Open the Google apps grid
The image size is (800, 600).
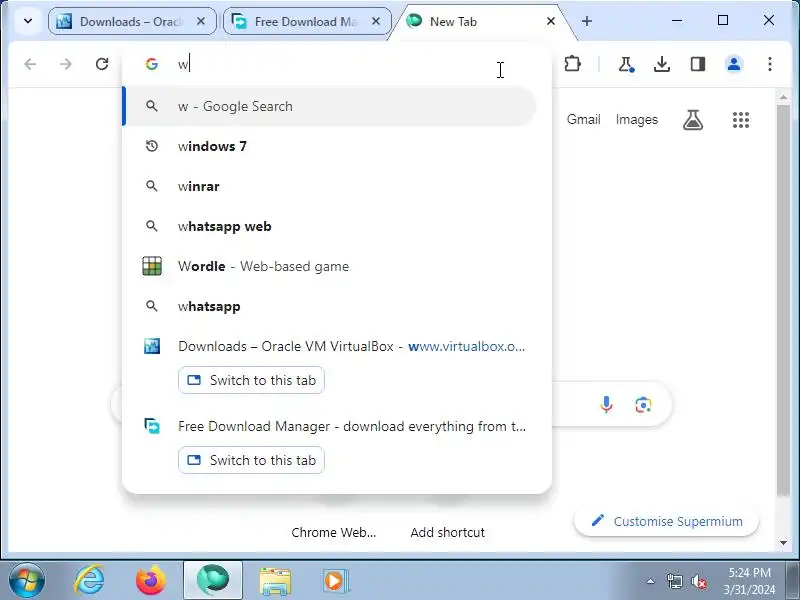point(741,120)
